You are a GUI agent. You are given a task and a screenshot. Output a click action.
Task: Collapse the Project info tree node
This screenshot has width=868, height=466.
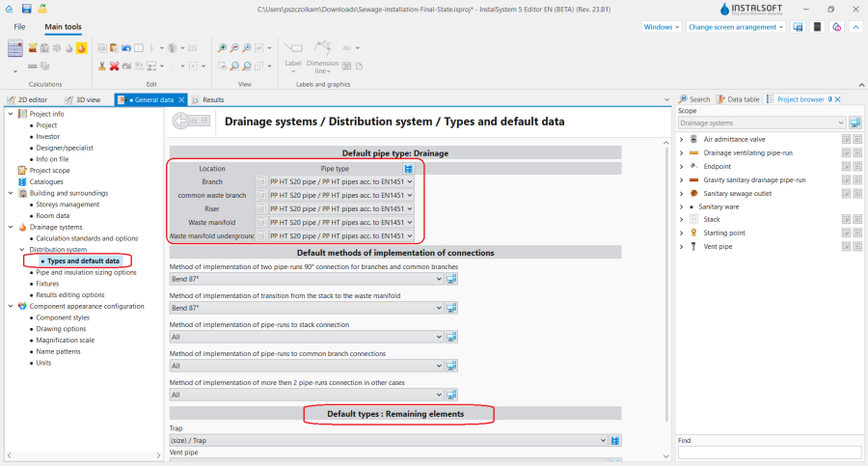pos(11,114)
